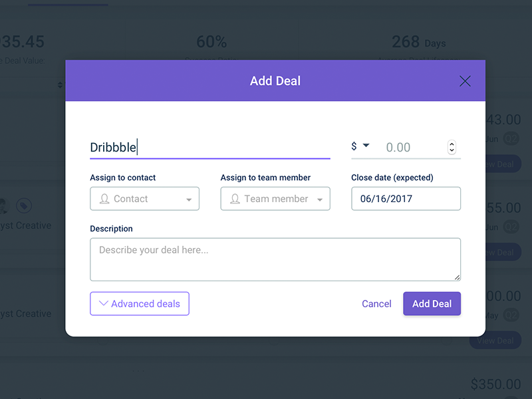The width and height of the screenshot is (532, 399).
Task: Click the sort arrows in the table header
Action: point(61,85)
